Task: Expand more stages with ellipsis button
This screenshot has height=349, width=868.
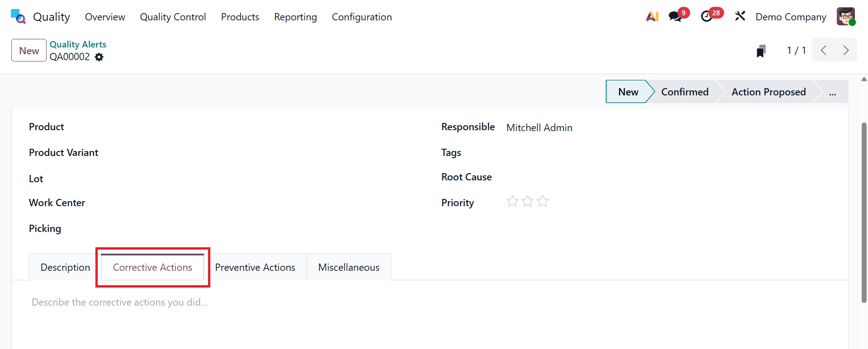Action: tap(832, 92)
